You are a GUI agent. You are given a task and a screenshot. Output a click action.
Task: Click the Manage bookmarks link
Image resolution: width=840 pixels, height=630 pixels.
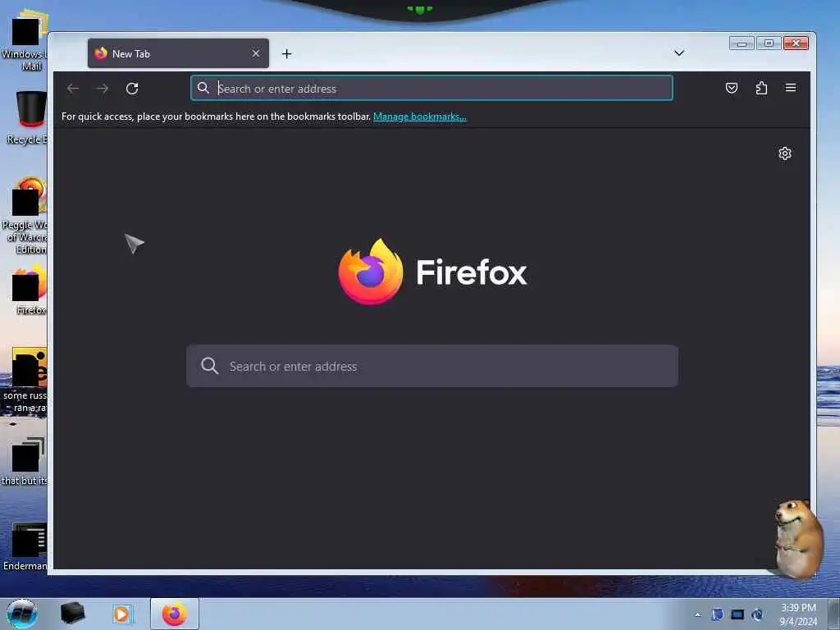coord(419,116)
